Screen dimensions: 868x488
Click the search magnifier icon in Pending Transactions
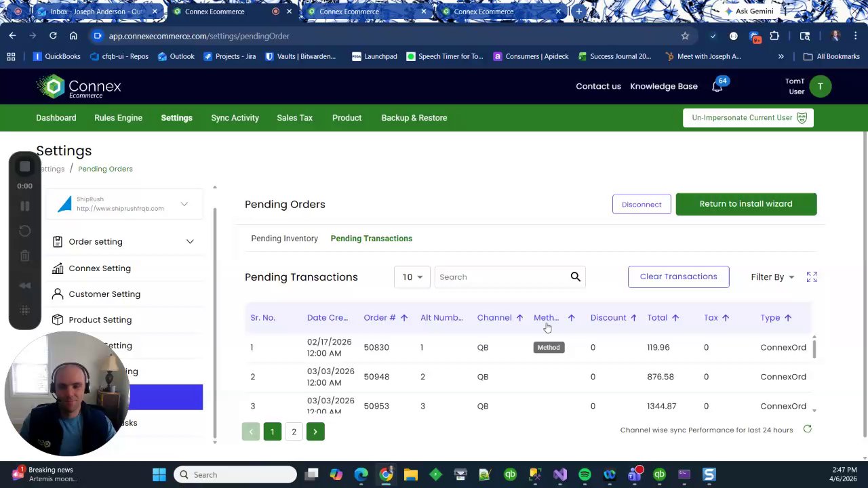[575, 277]
